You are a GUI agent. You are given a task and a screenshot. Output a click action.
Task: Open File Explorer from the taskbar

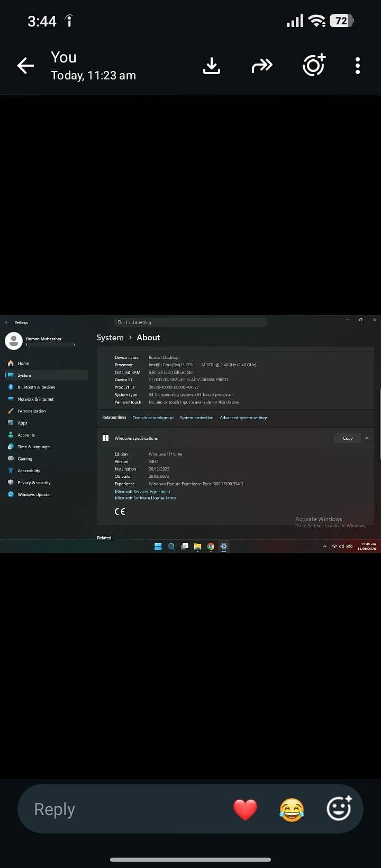(x=197, y=546)
